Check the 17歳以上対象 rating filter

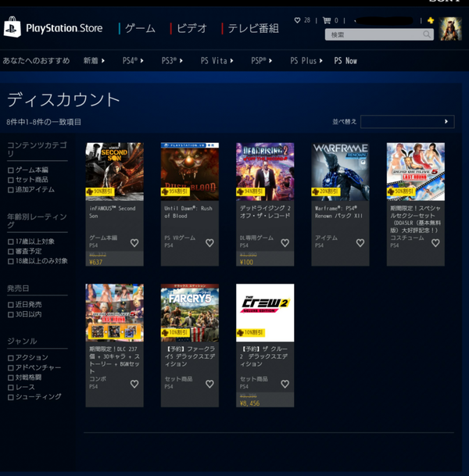point(11,242)
